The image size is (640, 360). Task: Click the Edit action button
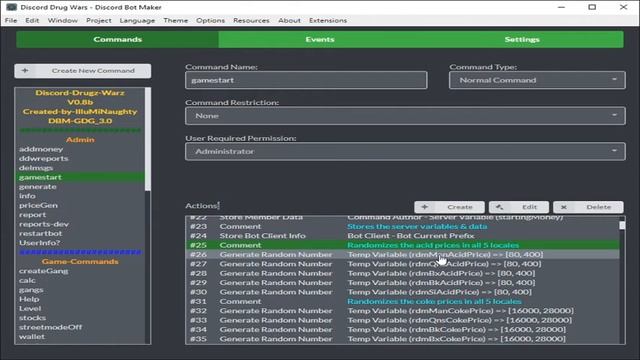519,207
